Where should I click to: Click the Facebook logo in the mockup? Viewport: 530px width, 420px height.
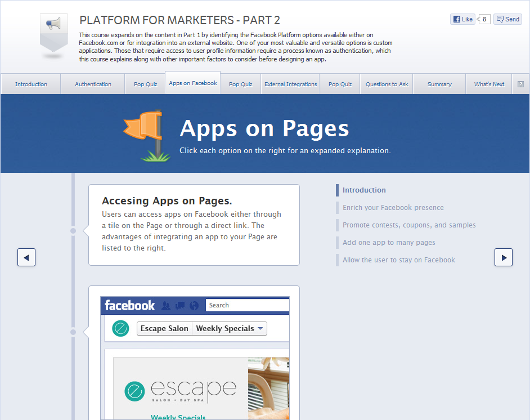129,306
